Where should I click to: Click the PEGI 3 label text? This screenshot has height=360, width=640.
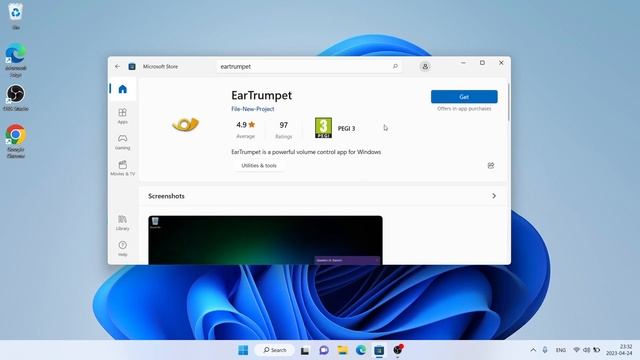tap(346, 128)
